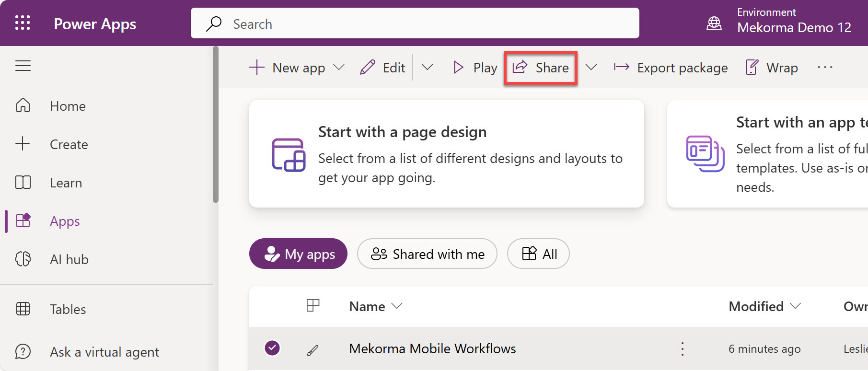The image size is (868, 371).
Task: Open the app launcher waffle icon
Action: (x=23, y=23)
